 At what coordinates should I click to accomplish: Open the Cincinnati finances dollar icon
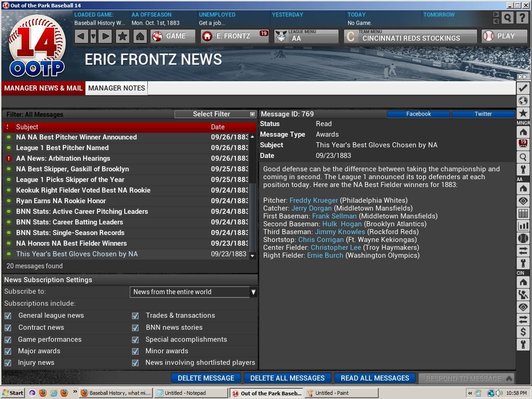[523, 332]
